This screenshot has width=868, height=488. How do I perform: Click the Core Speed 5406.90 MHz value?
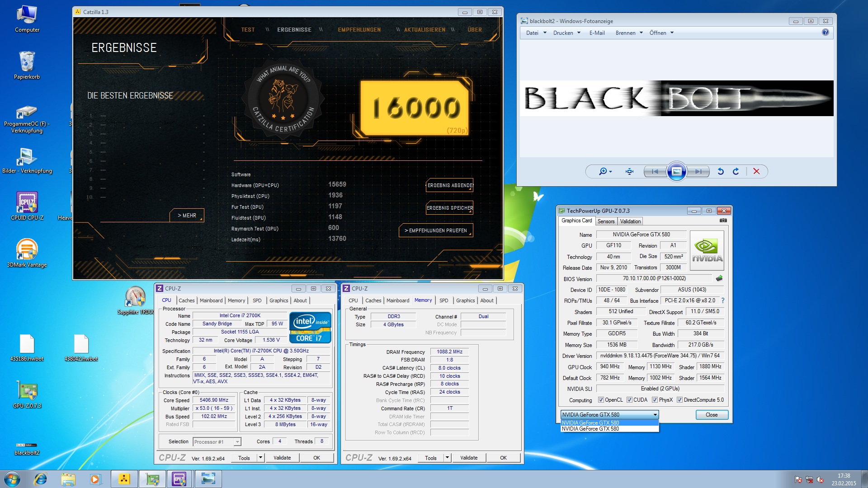pyautogui.click(x=214, y=400)
